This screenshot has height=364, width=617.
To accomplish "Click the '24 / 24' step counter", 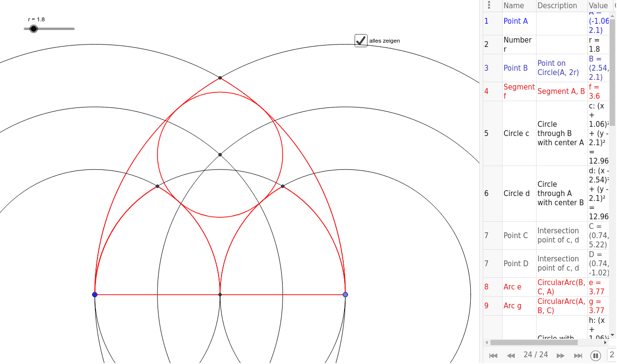I will point(536,355).
